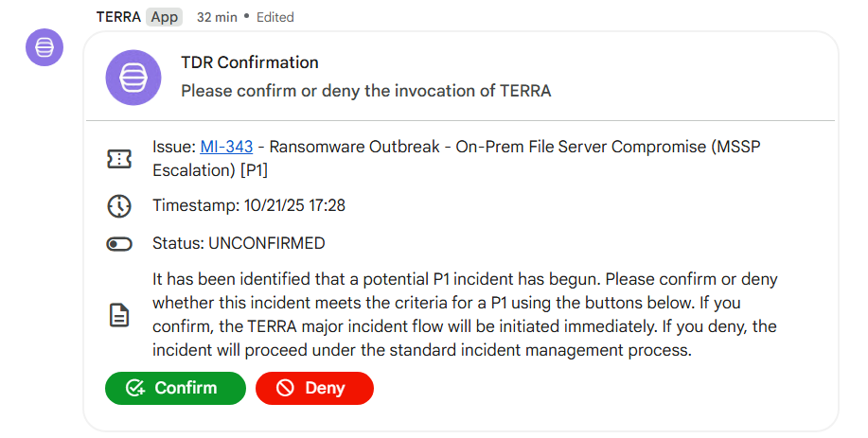Click the 32 min message timestamp
Image resolution: width=868 pixels, height=438 pixels.
pos(218,17)
